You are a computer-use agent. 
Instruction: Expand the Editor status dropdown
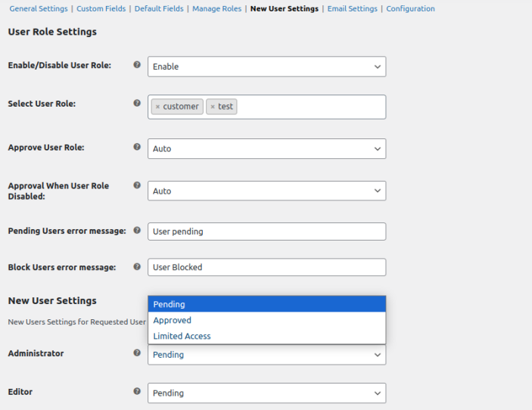(266, 393)
